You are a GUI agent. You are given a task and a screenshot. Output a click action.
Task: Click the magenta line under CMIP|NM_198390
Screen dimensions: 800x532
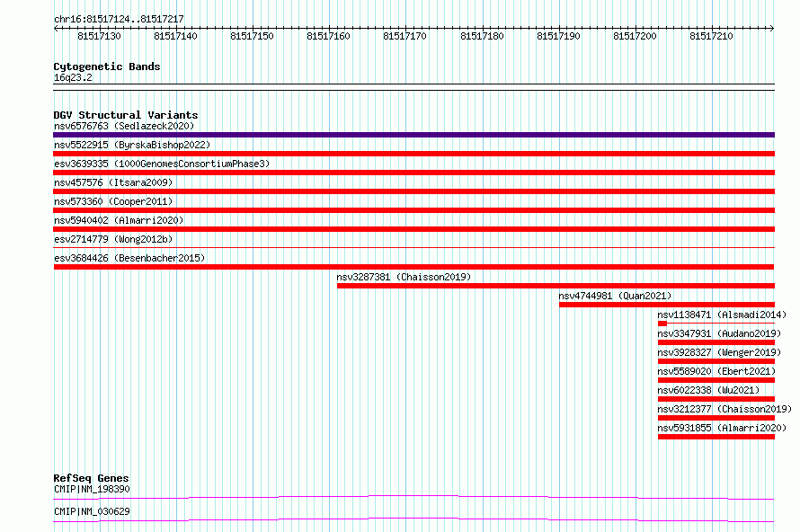[x=413, y=497]
